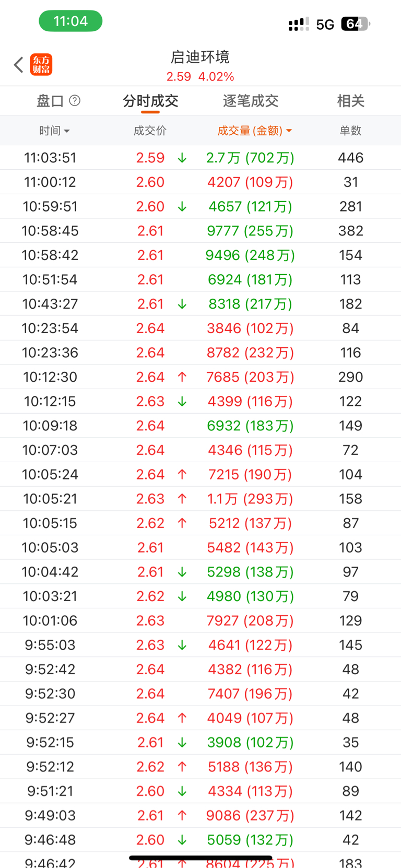Select the 分时成交 tab

click(x=150, y=101)
